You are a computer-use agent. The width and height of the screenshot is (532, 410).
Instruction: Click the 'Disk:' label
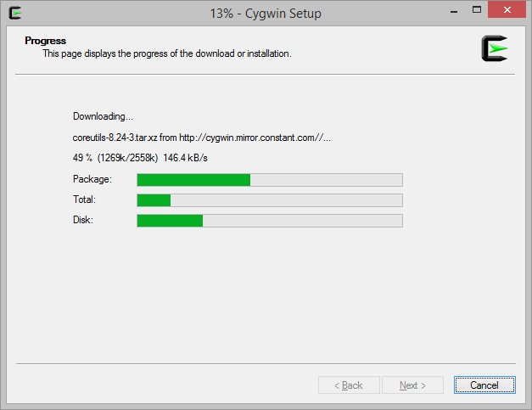(x=83, y=220)
